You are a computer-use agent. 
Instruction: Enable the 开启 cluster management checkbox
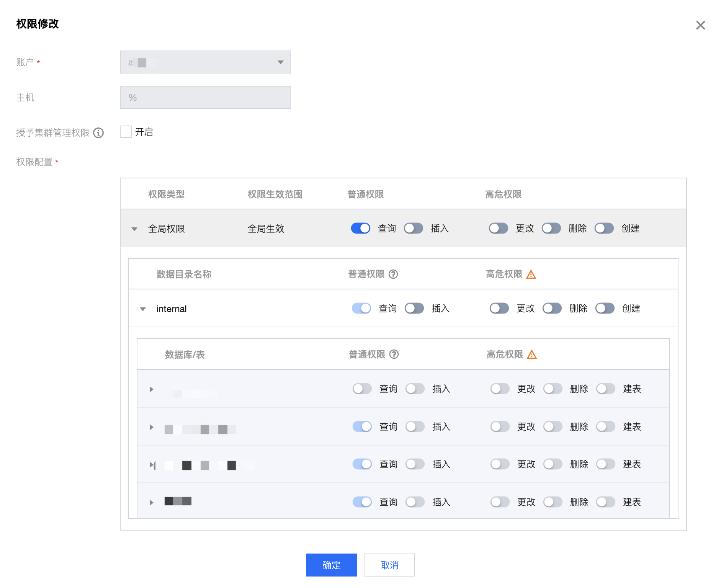pyautogui.click(x=126, y=132)
